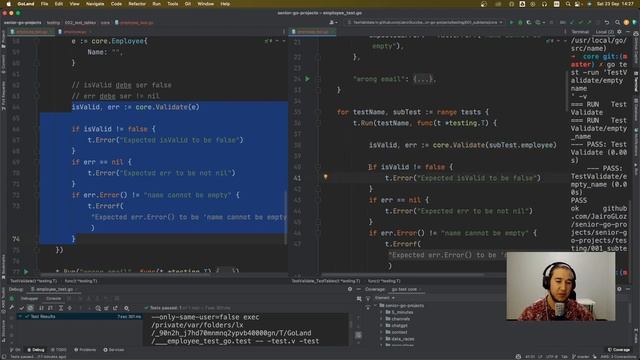Open the Refactor menu
This screenshot has width=640, height=360.
[x=137, y=4]
